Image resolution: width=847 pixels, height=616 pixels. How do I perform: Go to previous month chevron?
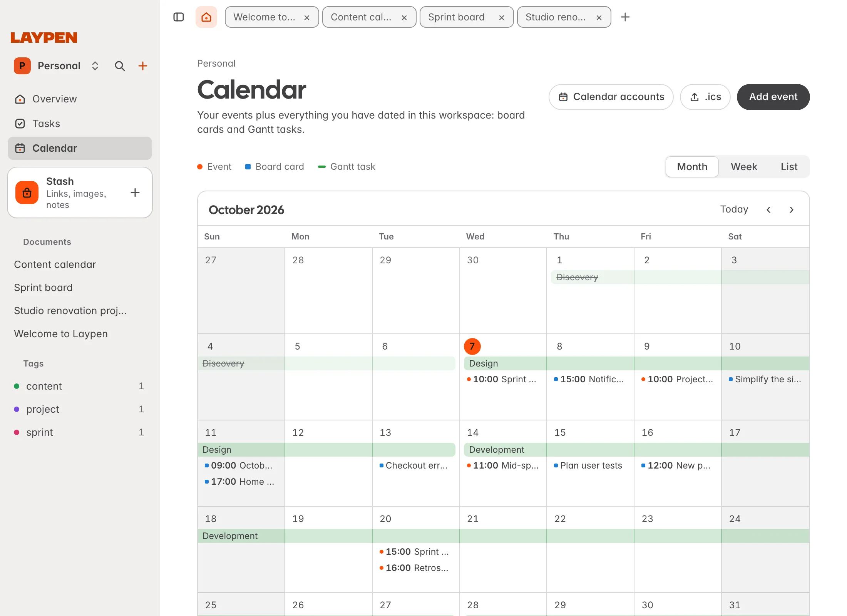coord(768,209)
